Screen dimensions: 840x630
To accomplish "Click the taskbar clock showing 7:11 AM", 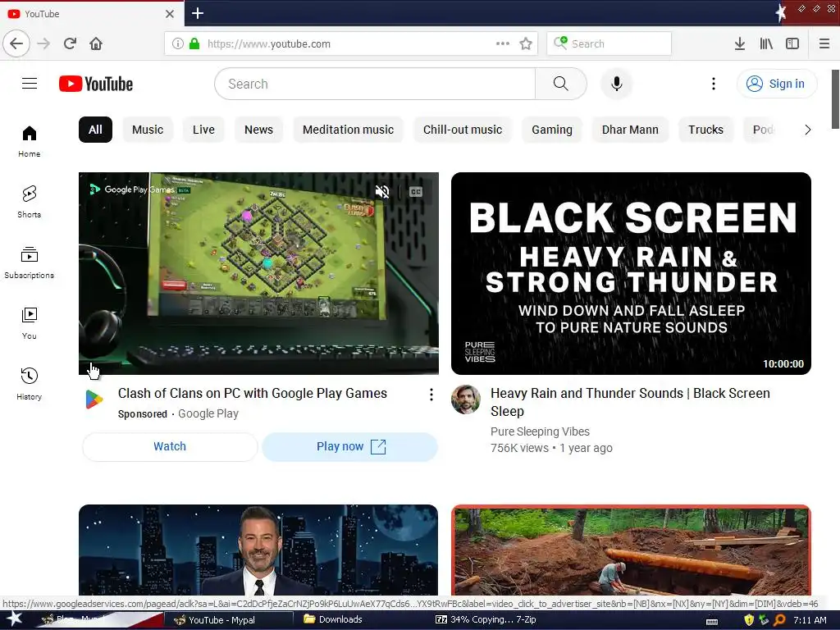I will pos(810,620).
